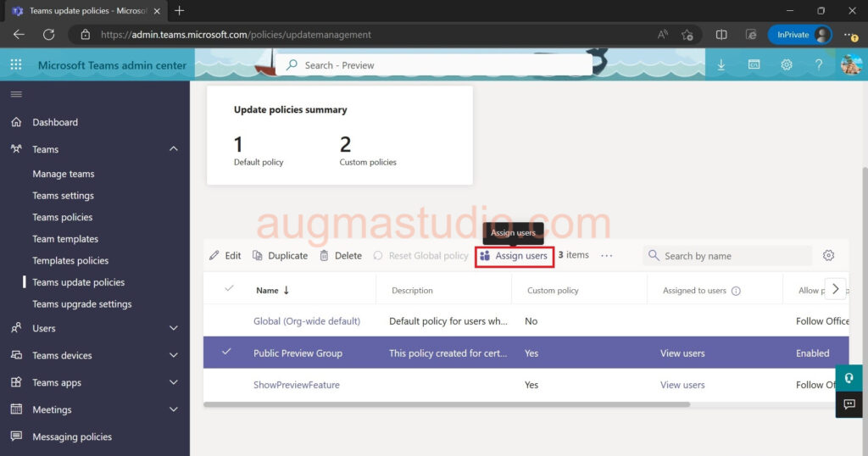This screenshot has height=456, width=868.
Task: Click Assign users button
Action: point(515,256)
